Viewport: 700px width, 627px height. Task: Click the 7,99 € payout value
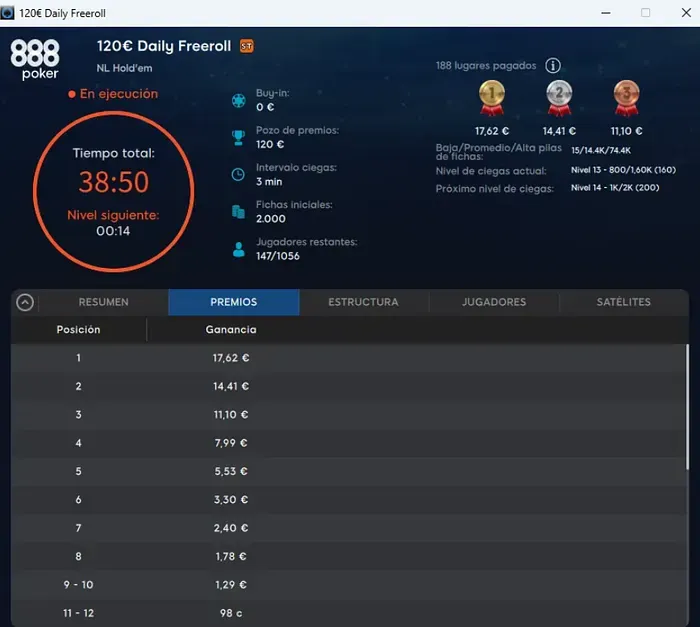(x=231, y=443)
